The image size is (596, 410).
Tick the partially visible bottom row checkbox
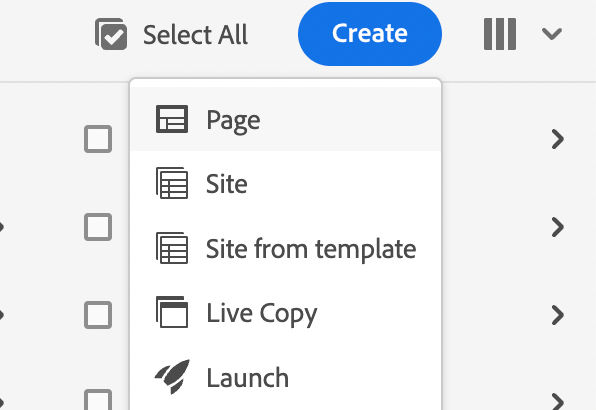(x=98, y=399)
